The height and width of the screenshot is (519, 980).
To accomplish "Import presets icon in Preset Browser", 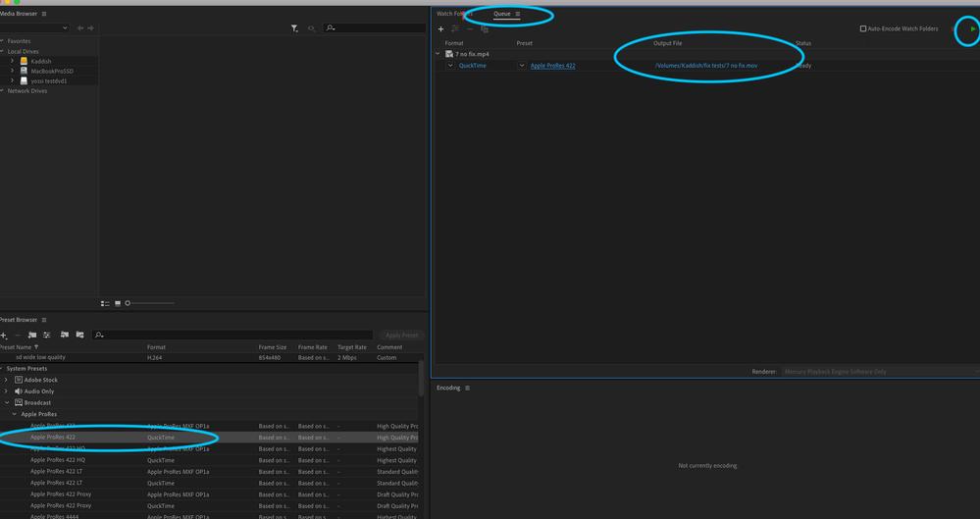I will click(x=65, y=336).
